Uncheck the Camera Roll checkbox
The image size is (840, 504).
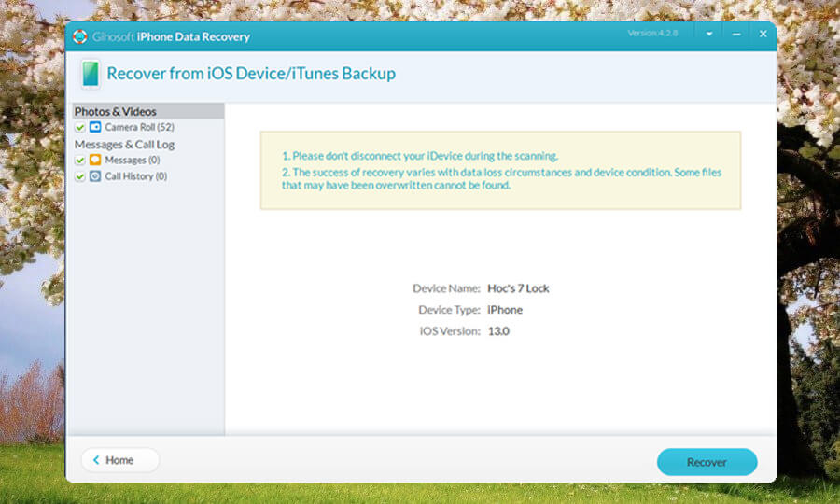click(x=80, y=127)
